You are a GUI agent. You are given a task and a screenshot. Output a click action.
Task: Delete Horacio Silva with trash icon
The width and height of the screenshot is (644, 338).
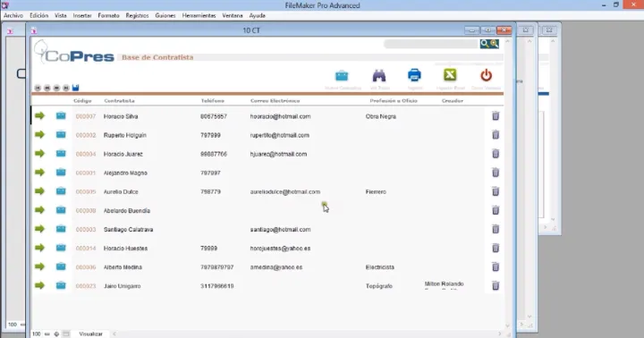click(496, 116)
